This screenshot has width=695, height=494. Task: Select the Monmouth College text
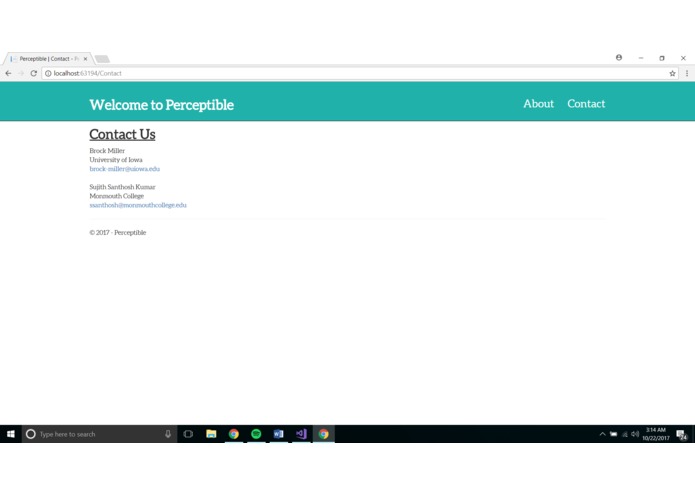[117, 196]
